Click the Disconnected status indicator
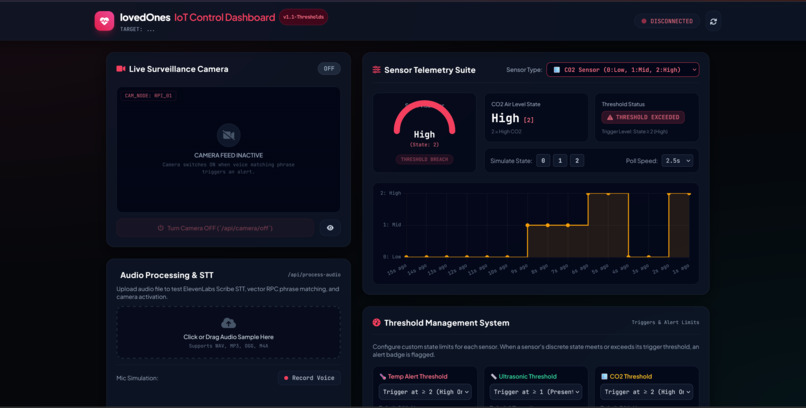This screenshot has width=806, height=408. coord(667,21)
